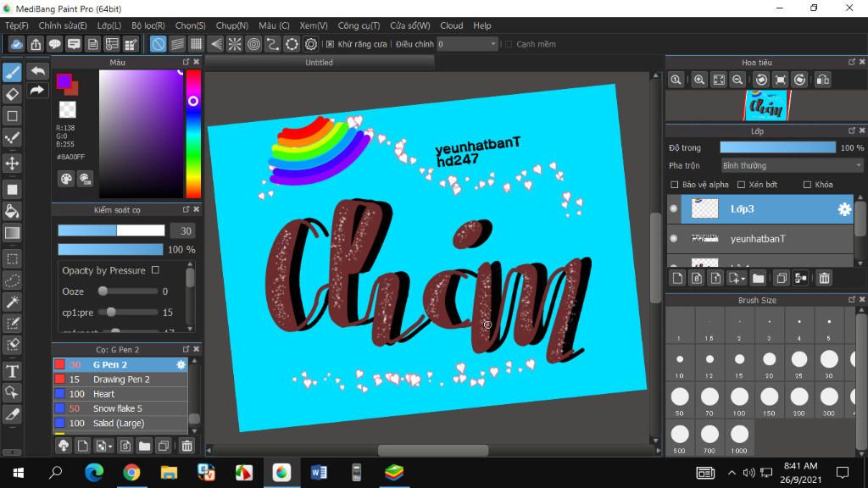Toggle Opacity by Pressure checkbox

coord(156,270)
